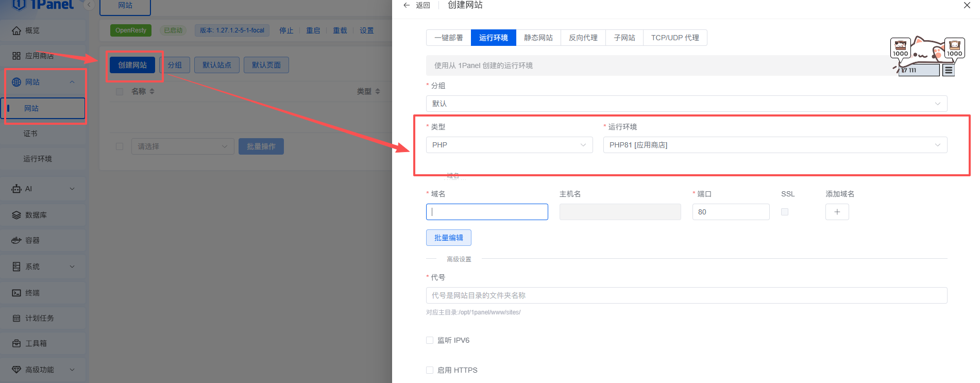Click the 计划任务 calendar icon
This screenshot has width=980, height=383.
(16, 318)
